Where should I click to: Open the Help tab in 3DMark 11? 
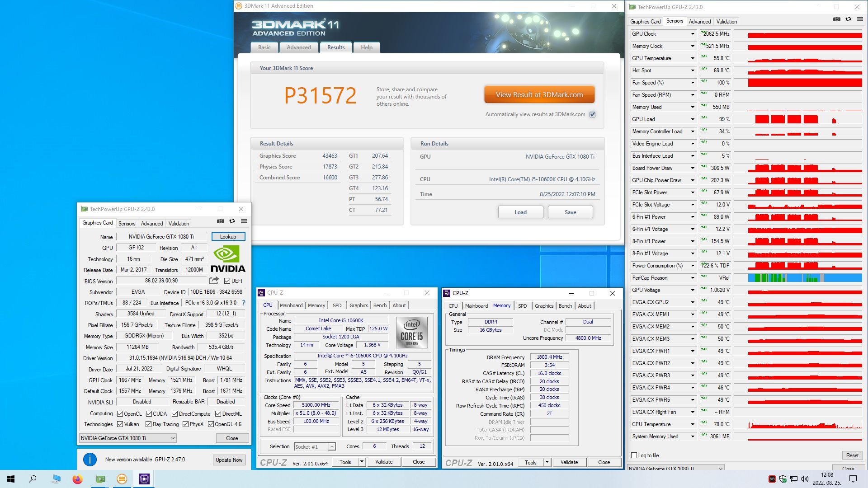(x=367, y=47)
